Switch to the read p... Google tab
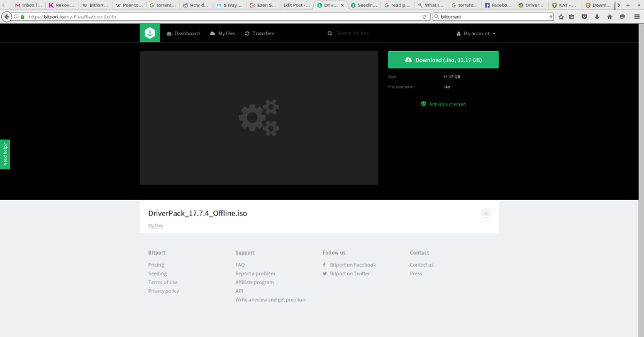 point(397,5)
